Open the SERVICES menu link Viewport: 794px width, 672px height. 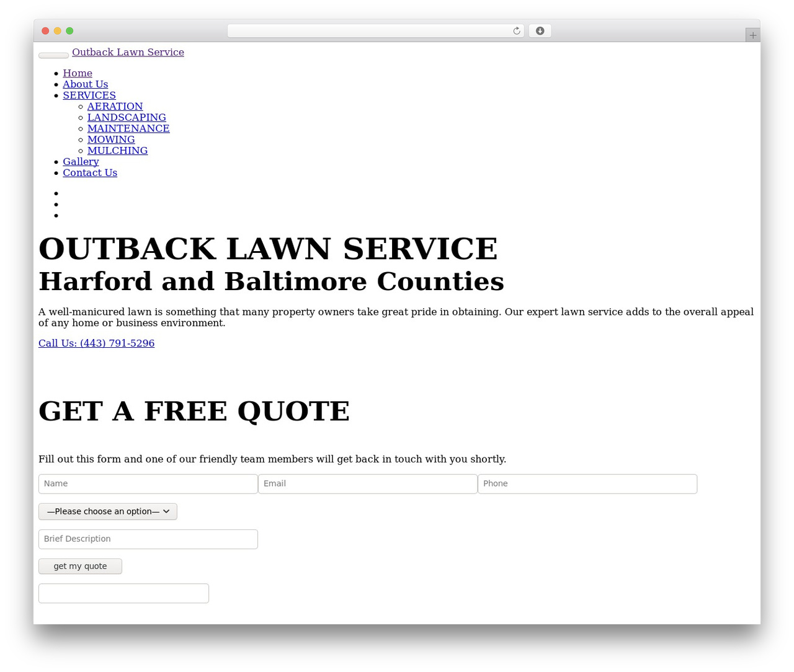pos(89,95)
